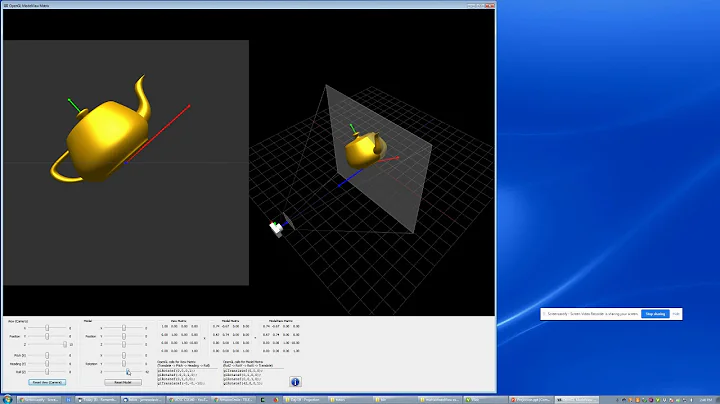Adjust the Model Rotation X slider
This screenshot has width=720, height=404.
click(124, 355)
